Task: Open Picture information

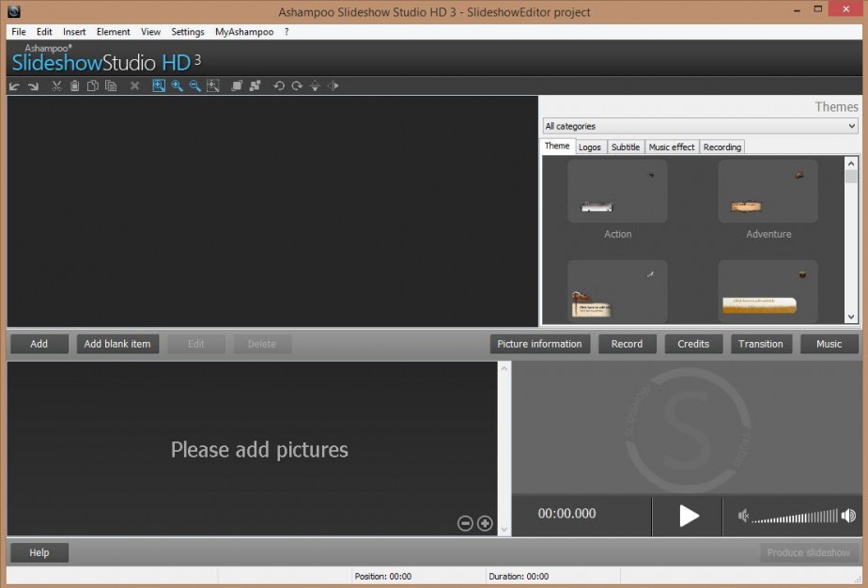Action: (x=540, y=344)
